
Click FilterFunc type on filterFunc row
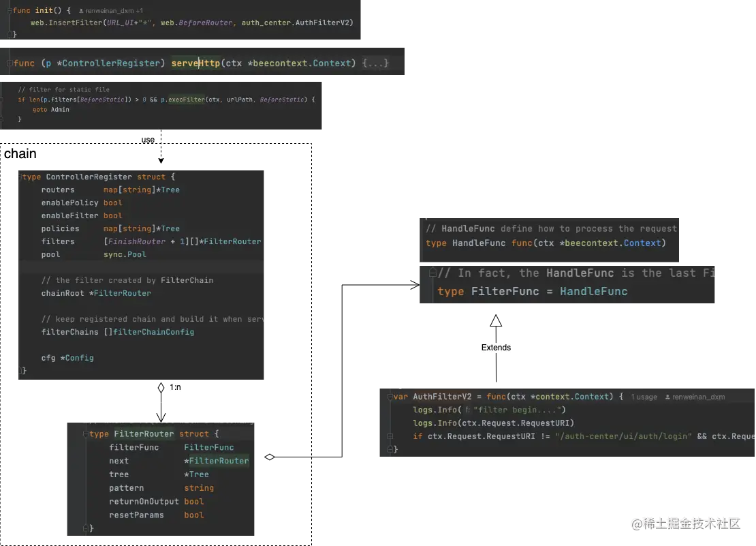coord(209,447)
